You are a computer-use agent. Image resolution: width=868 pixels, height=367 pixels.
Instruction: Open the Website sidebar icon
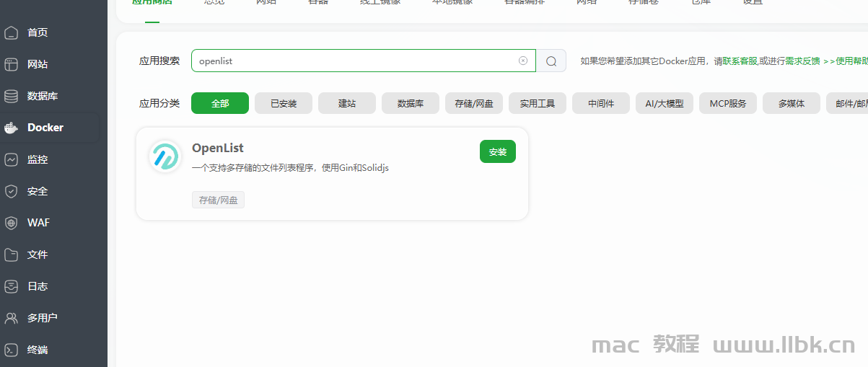[11, 64]
